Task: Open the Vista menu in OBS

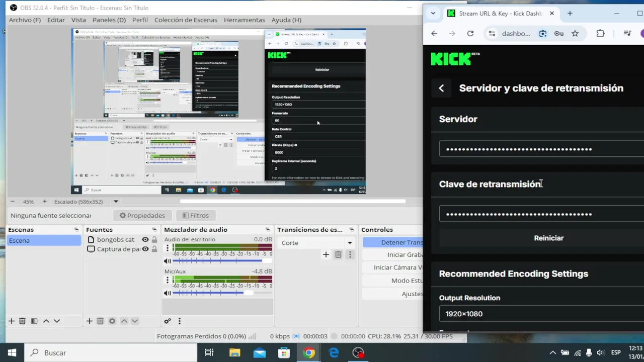Action: coord(78,20)
